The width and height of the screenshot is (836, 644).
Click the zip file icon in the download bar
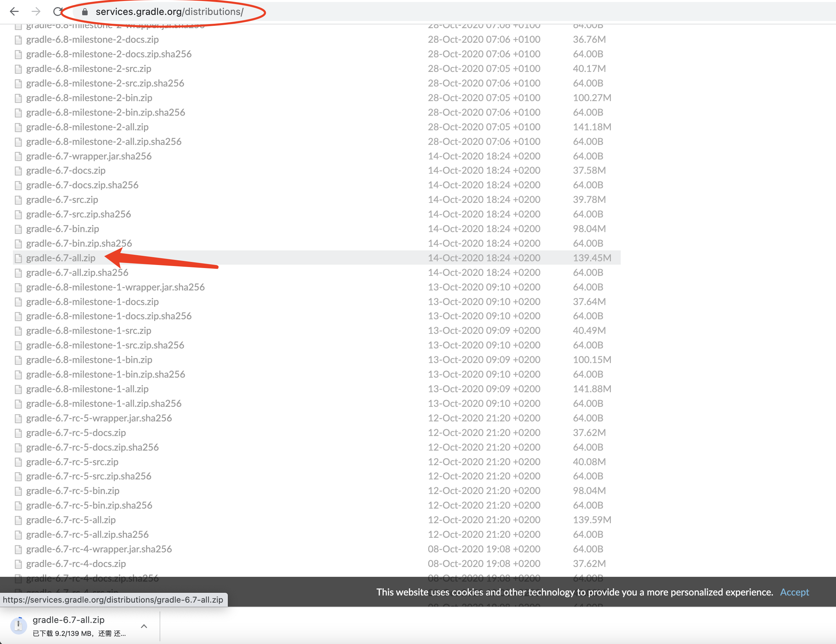[18, 625]
